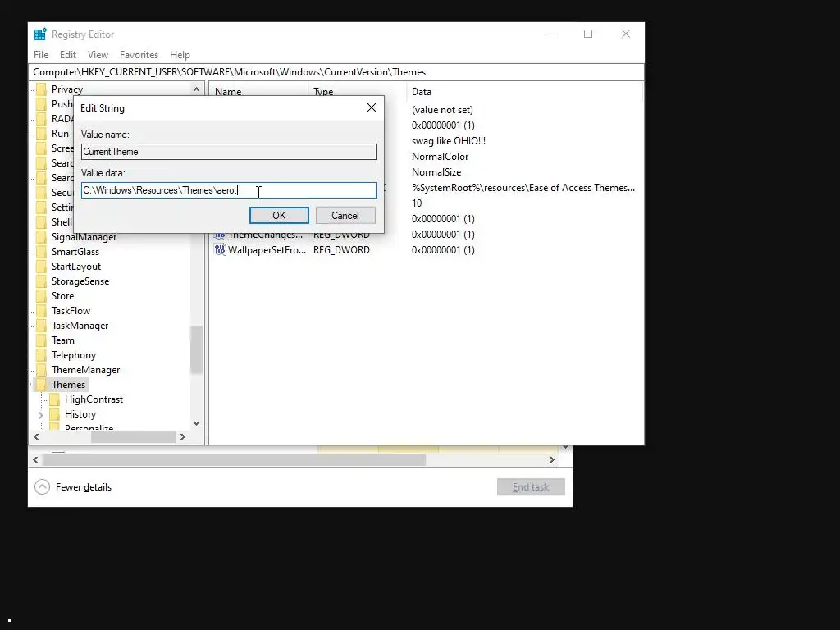Collapse the Themes tree node

tap(30, 385)
